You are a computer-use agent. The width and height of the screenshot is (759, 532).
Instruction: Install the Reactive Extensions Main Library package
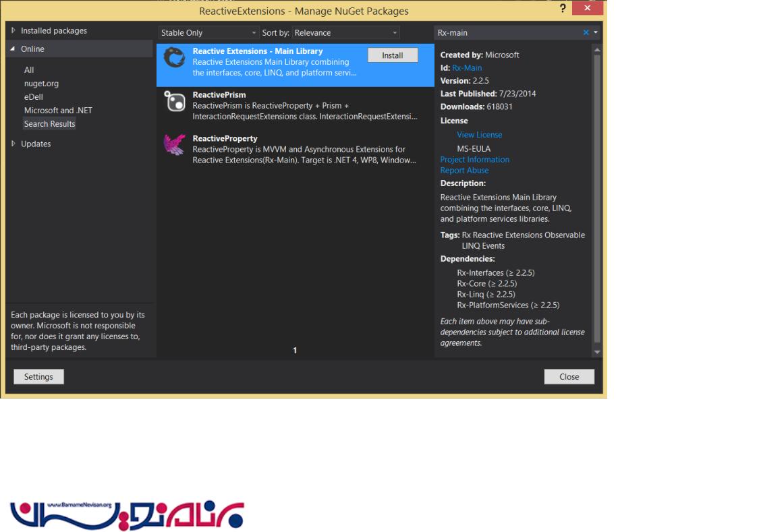click(x=393, y=55)
